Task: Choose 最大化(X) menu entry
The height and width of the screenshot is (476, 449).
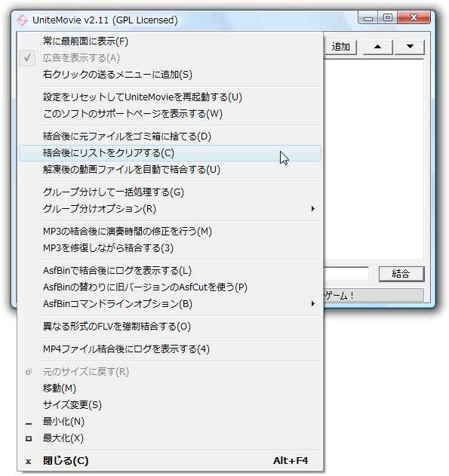Action: tap(170, 438)
